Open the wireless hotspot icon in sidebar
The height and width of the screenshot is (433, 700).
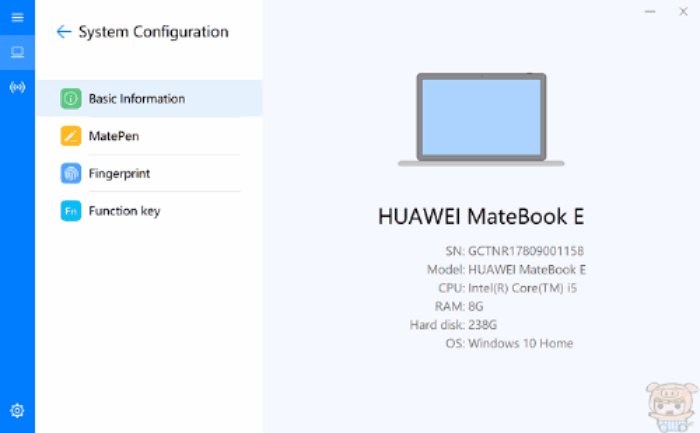(x=17, y=87)
